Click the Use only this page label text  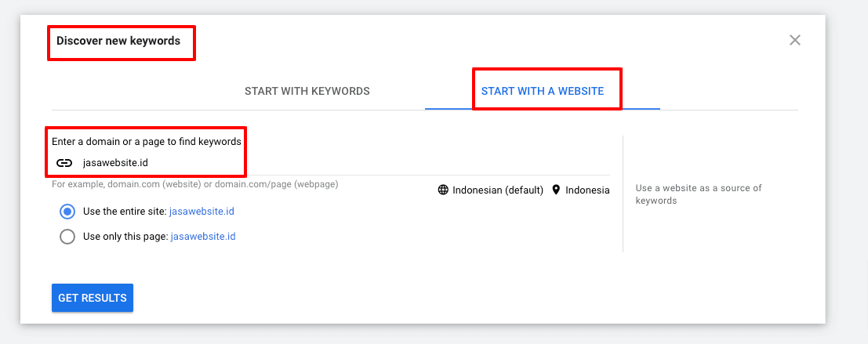125,237
